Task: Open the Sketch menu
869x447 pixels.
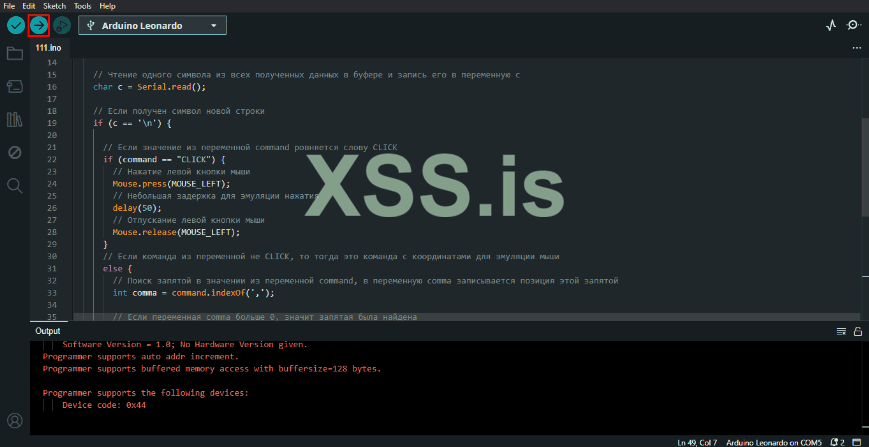Action: [54, 6]
